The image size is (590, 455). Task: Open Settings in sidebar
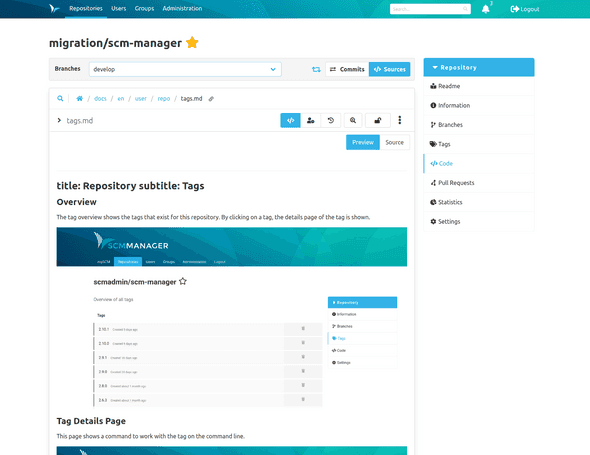tap(479, 221)
